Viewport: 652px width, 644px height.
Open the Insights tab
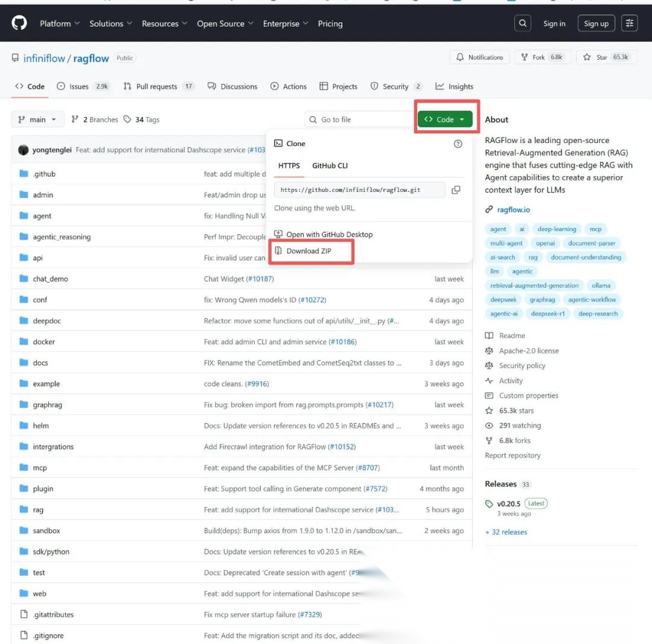click(x=455, y=86)
